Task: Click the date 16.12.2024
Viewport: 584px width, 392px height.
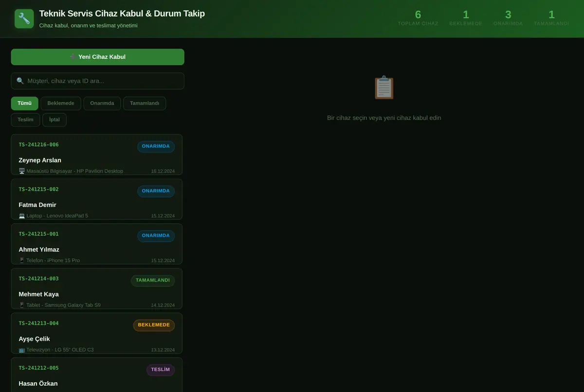Action: point(163,171)
